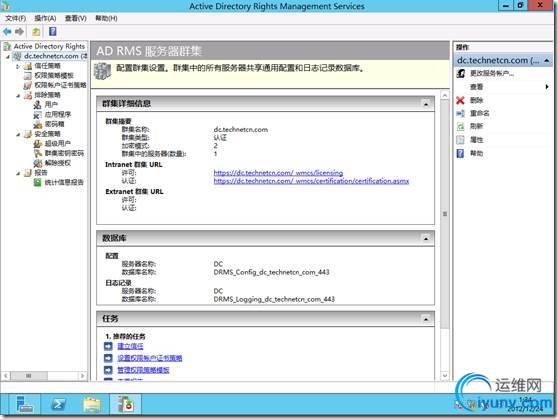Go forward with the toolbar Forward arrow
Viewport: 558px width, 419px height.
19,32
